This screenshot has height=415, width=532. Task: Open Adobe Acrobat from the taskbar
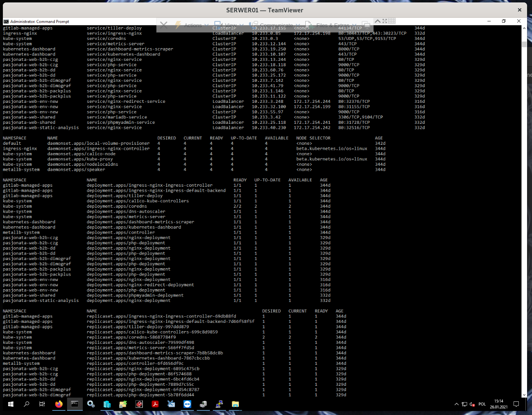[x=155, y=404]
